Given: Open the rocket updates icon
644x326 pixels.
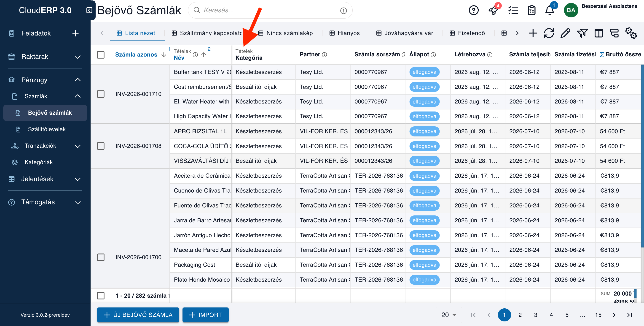Looking at the screenshot, I should click(x=493, y=10).
